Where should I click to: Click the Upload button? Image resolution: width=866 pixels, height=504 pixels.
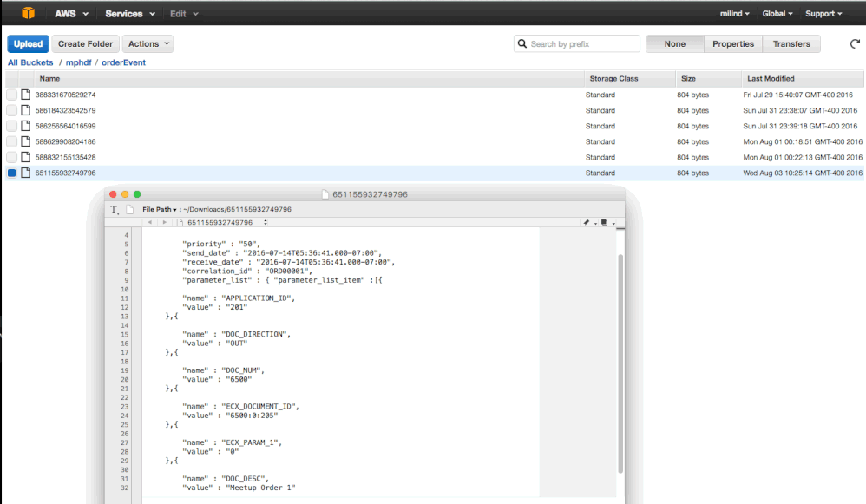tap(28, 43)
